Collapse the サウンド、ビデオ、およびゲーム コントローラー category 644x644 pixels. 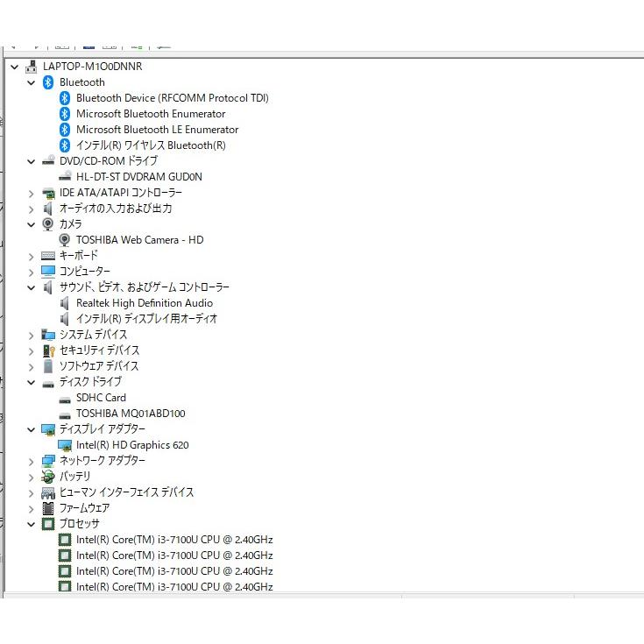click(x=32, y=288)
